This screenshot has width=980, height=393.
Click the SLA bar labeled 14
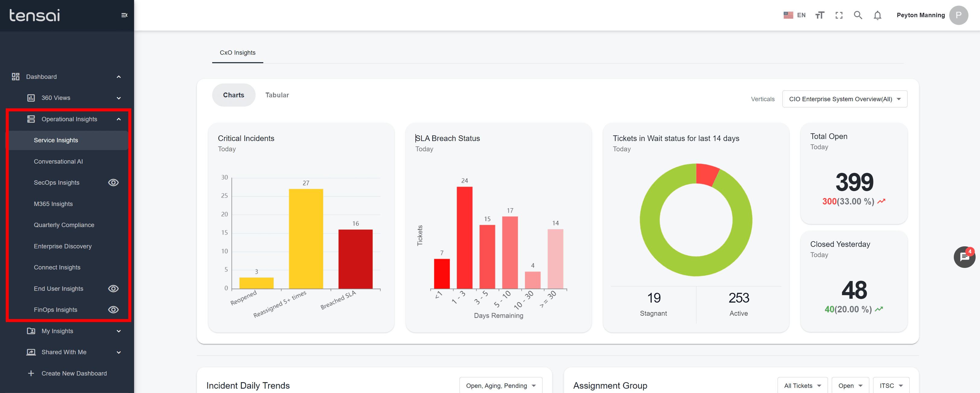(x=555, y=259)
